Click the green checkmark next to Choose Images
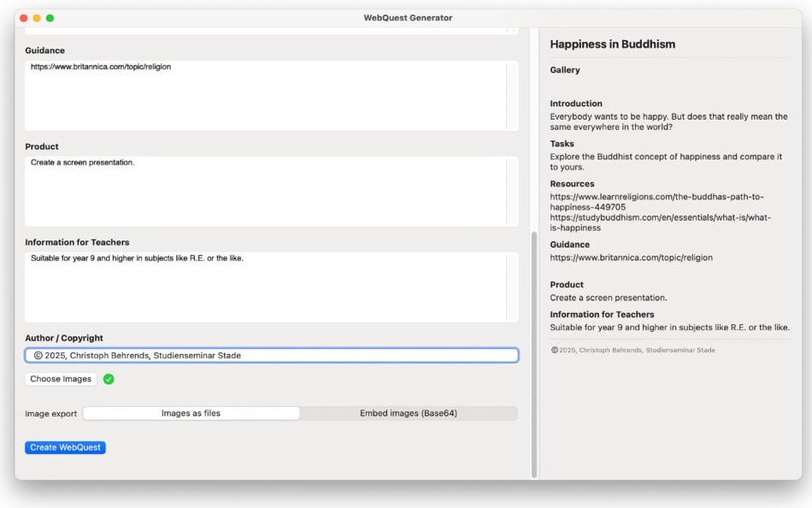This screenshot has width=812, height=508. (109, 378)
